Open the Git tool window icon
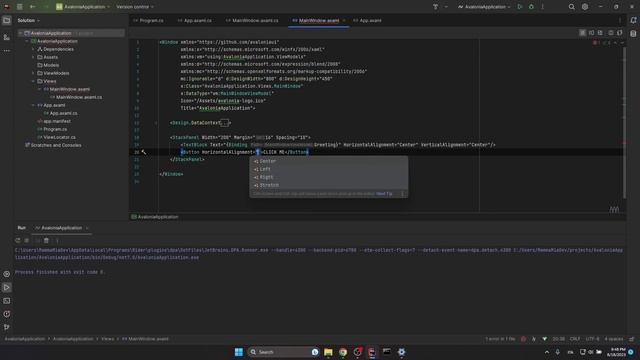The width and height of the screenshot is (640, 360). (7, 327)
